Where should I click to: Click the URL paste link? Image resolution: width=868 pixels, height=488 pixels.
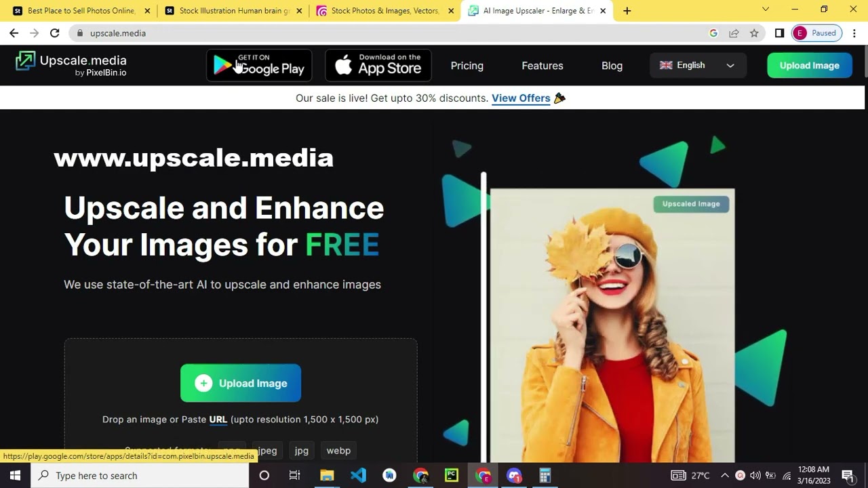218,420
